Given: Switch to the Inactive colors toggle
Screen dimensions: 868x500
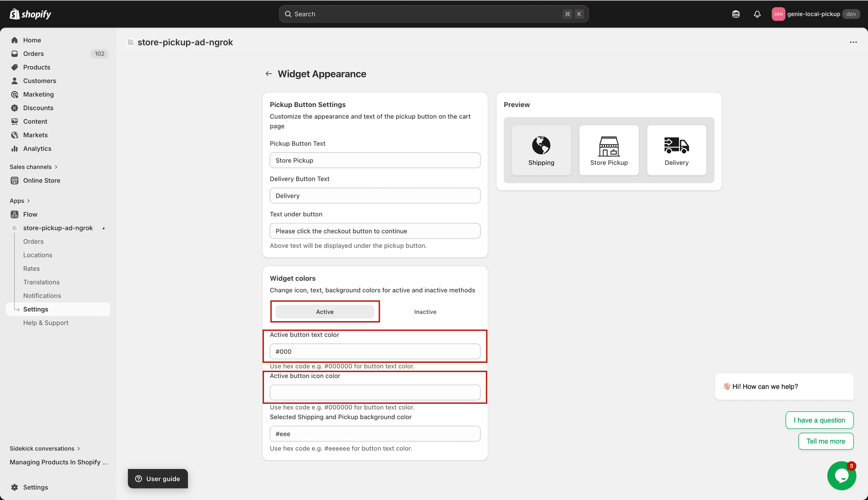Looking at the screenshot, I should (x=425, y=312).
